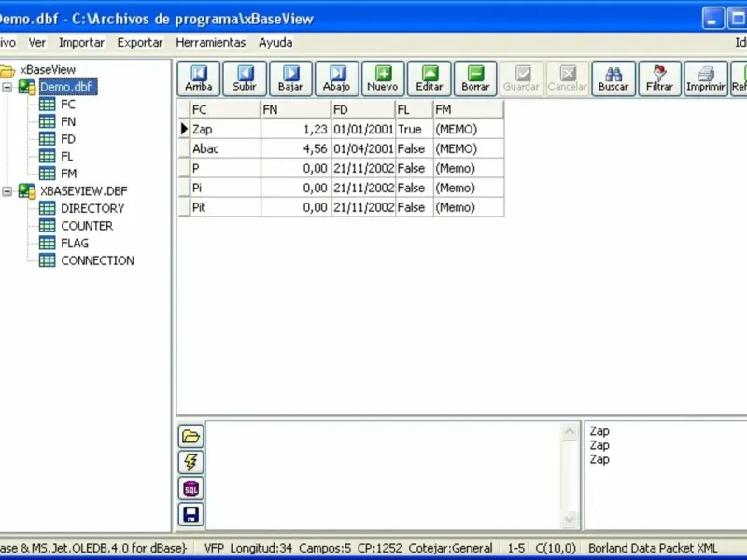Delete the record with the Borrar button

(475, 78)
